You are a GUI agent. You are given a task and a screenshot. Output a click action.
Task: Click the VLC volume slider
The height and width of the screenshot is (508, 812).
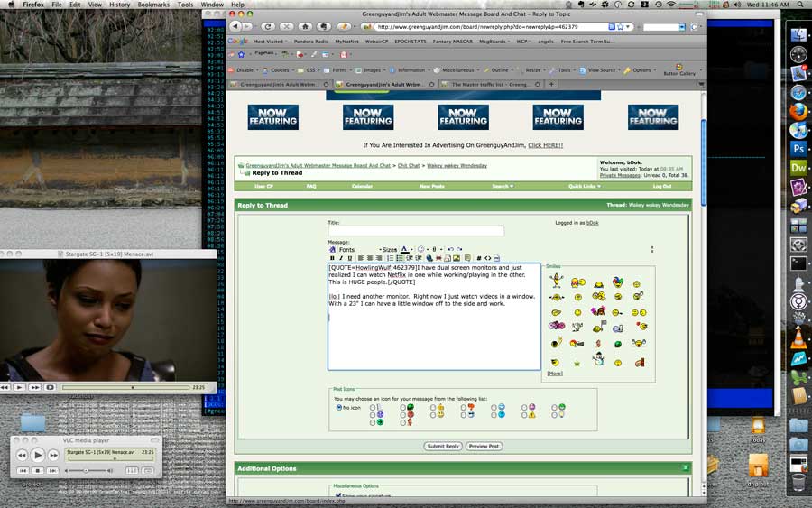point(86,470)
